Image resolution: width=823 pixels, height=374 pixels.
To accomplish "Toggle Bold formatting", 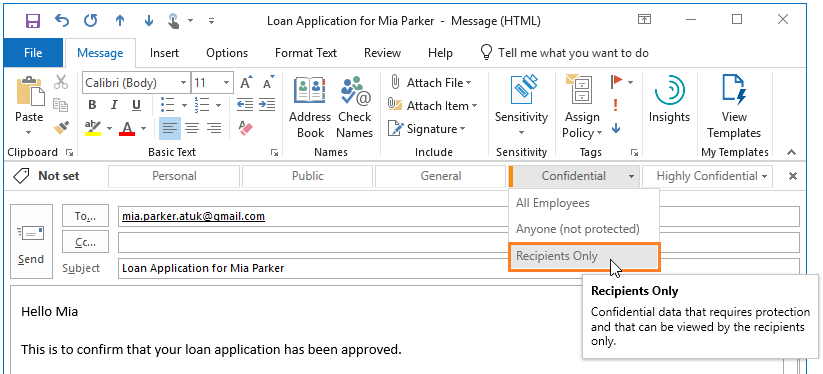I will pos(92,105).
